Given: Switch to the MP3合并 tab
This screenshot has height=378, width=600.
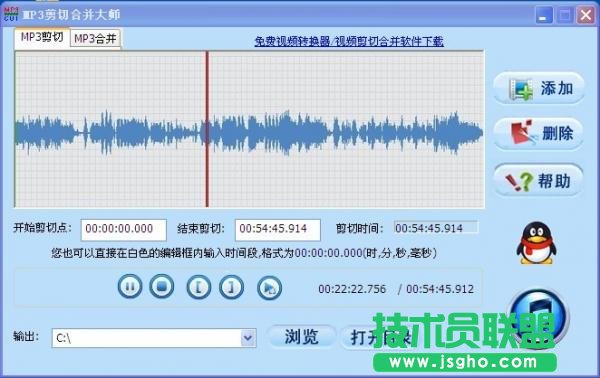Looking at the screenshot, I should 95,39.
